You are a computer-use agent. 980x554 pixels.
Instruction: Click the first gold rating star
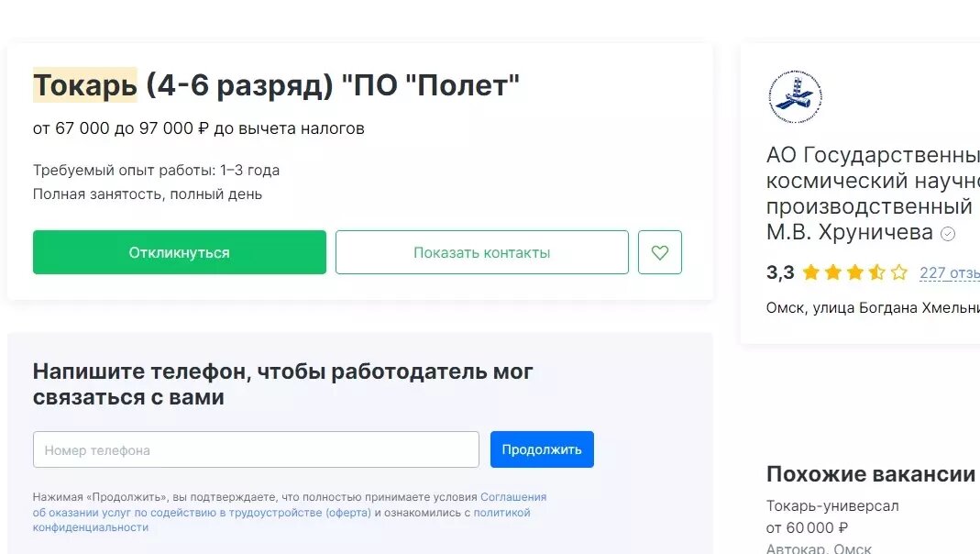tap(811, 272)
